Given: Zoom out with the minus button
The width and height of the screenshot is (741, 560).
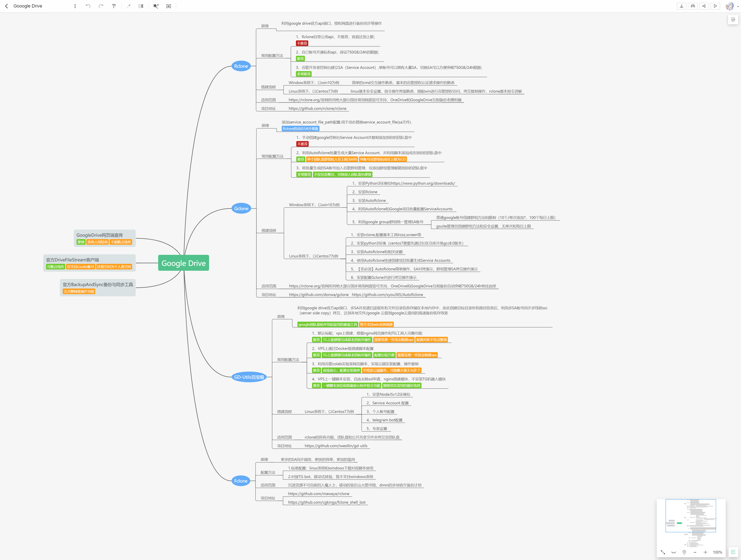Looking at the screenshot, I should (x=695, y=552).
